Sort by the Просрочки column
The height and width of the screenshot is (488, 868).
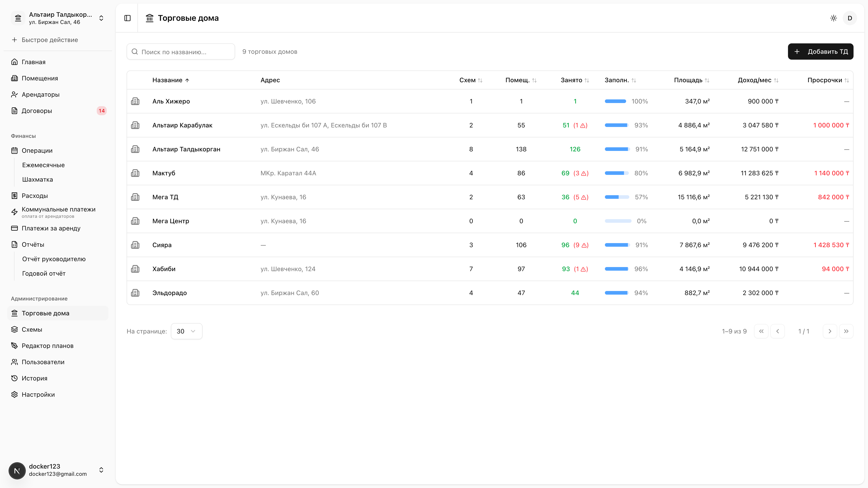pos(828,80)
